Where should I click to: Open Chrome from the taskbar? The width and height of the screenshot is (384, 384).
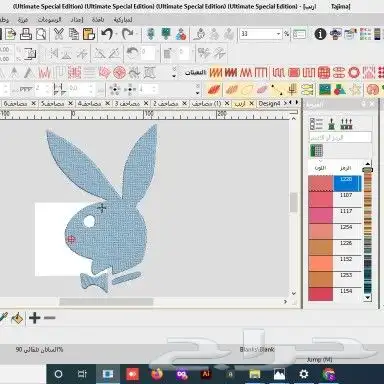tap(328, 374)
